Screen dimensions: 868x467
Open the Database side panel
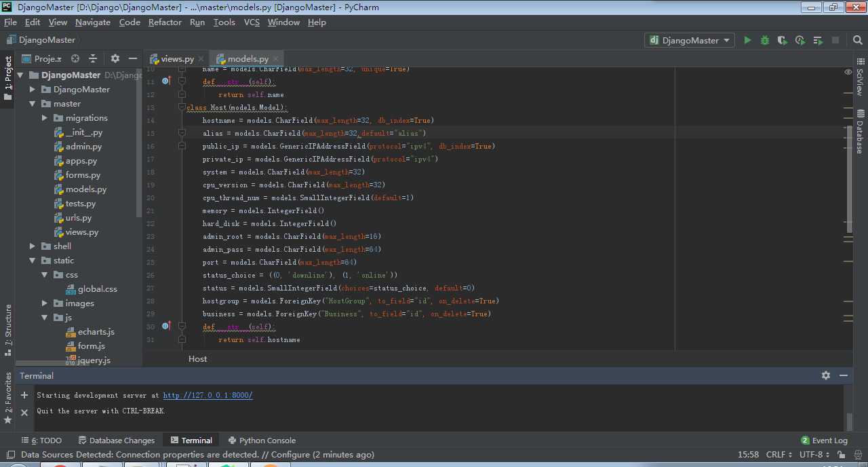coord(860,131)
